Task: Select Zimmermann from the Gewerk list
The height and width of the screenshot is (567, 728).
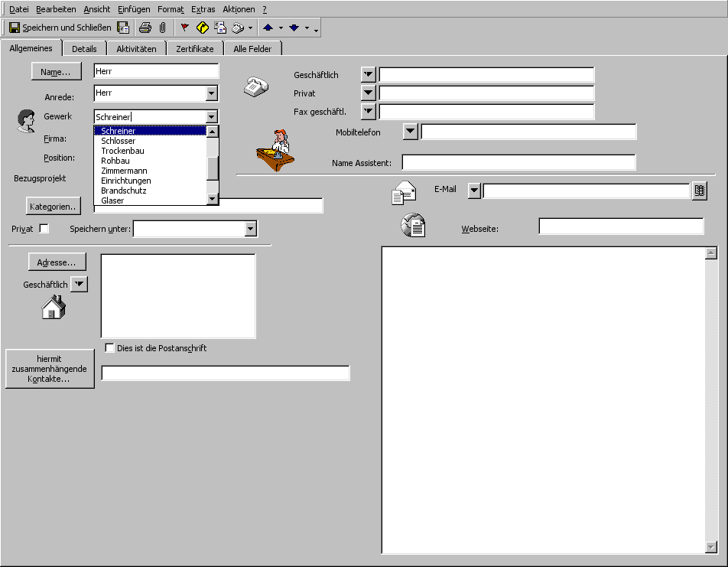Action: point(124,171)
